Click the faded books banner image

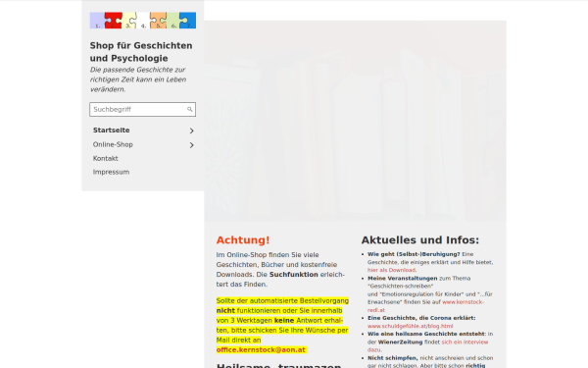tap(355, 121)
